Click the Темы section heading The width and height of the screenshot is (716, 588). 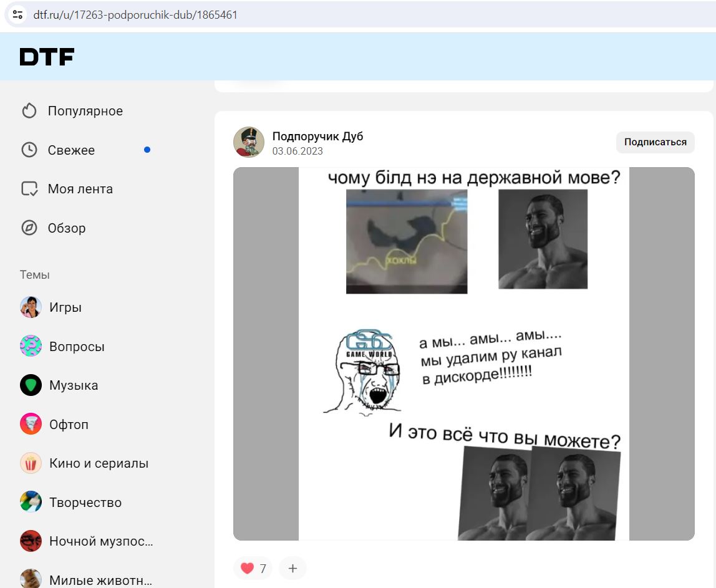click(x=35, y=275)
